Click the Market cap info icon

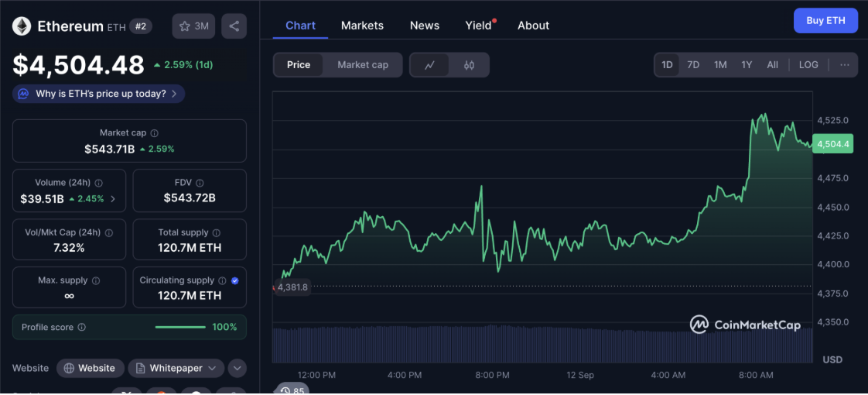(155, 133)
